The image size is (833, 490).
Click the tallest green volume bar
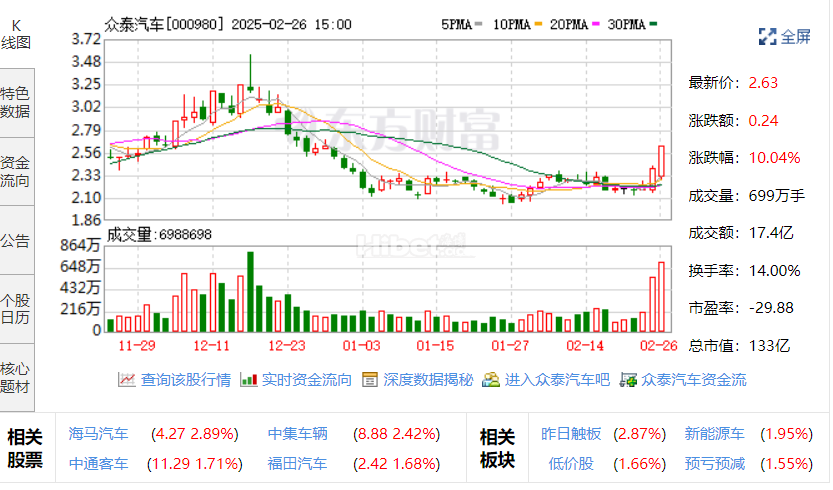click(250, 292)
